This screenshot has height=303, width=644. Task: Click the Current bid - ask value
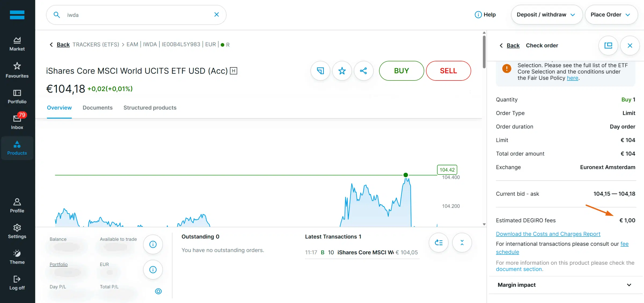click(x=614, y=194)
